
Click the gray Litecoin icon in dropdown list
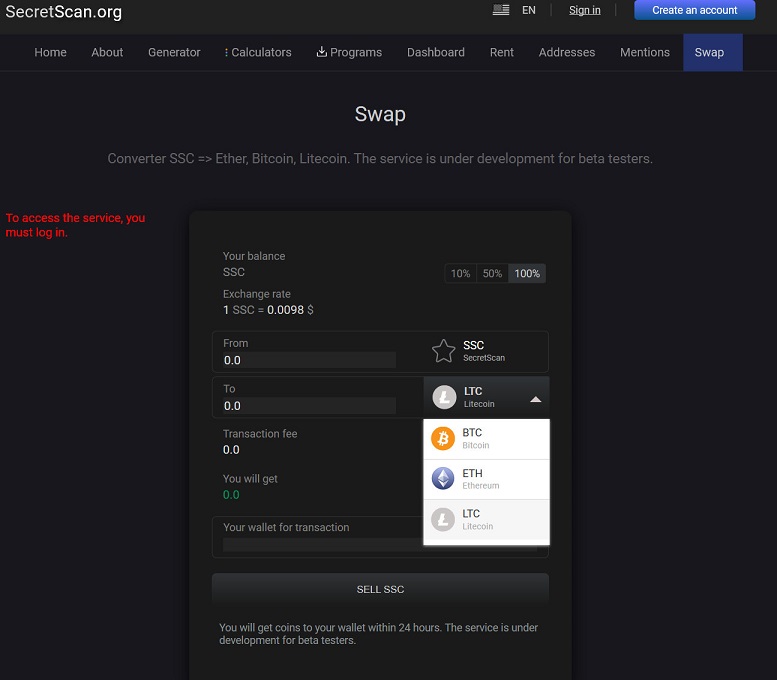point(443,519)
